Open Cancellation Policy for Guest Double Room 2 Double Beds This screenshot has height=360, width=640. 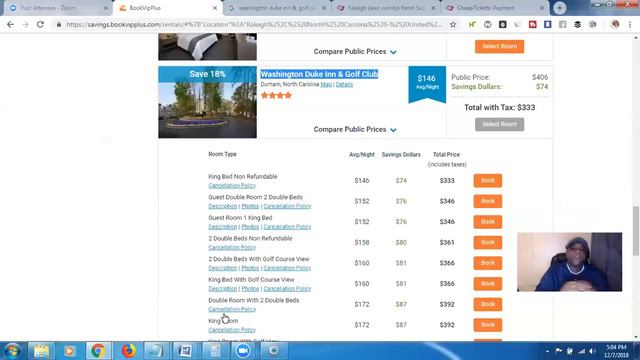[287, 206]
